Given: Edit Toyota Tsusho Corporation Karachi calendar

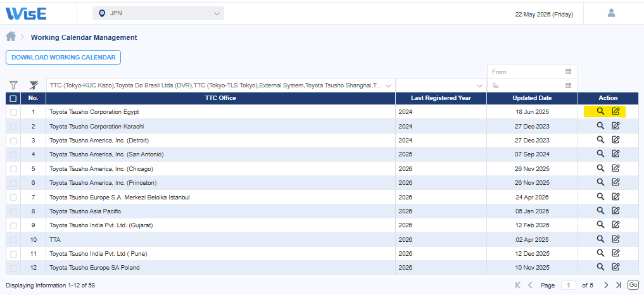Looking at the screenshot, I should point(616,126).
